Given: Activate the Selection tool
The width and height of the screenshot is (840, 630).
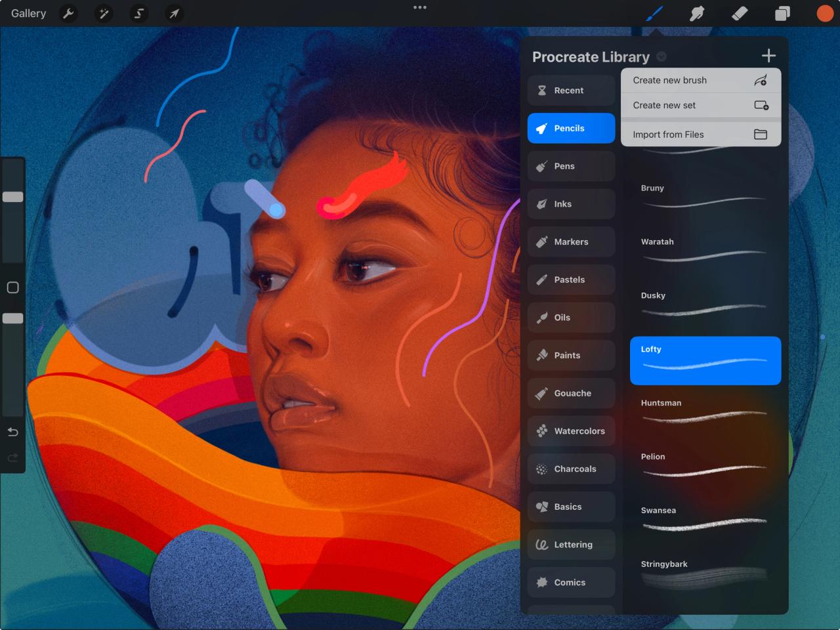Looking at the screenshot, I should click(138, 13).
